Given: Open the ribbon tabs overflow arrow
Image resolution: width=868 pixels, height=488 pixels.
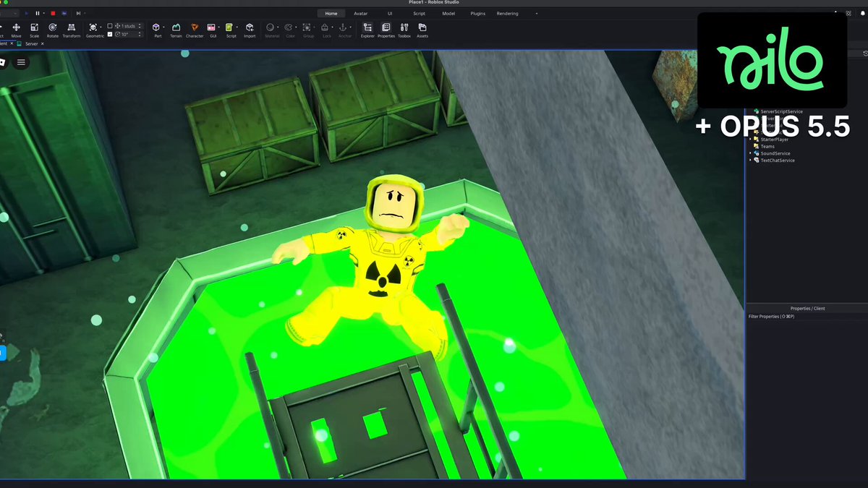Looking at the screenshot, I should tap(537, 13).
